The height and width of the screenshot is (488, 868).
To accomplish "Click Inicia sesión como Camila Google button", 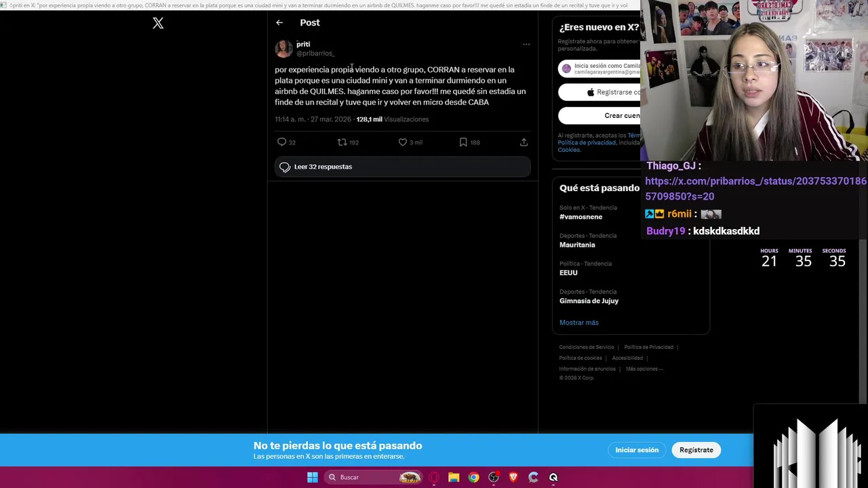I will point(599,68).
